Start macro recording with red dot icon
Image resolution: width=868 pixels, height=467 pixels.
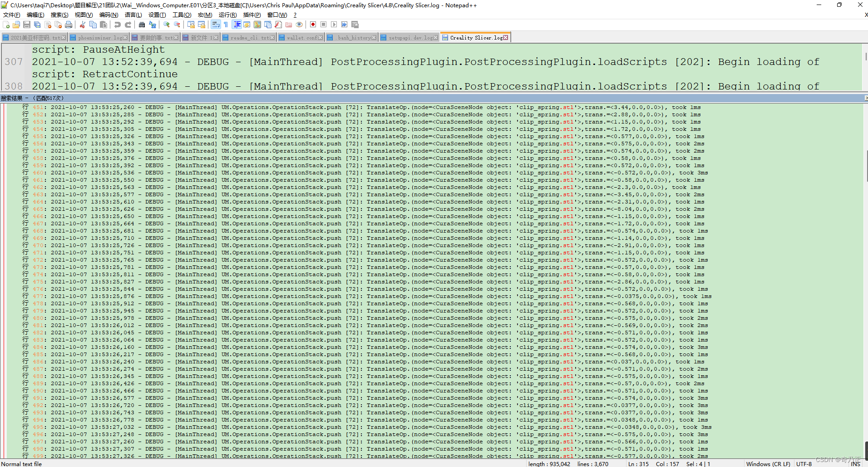313,25
